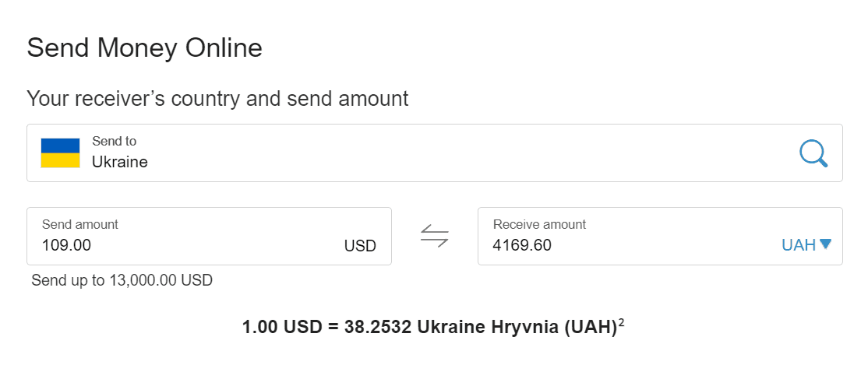Click the "Send Money Online" heading
The height and width of the screenshot is (372, 868).
click(144, 48)
